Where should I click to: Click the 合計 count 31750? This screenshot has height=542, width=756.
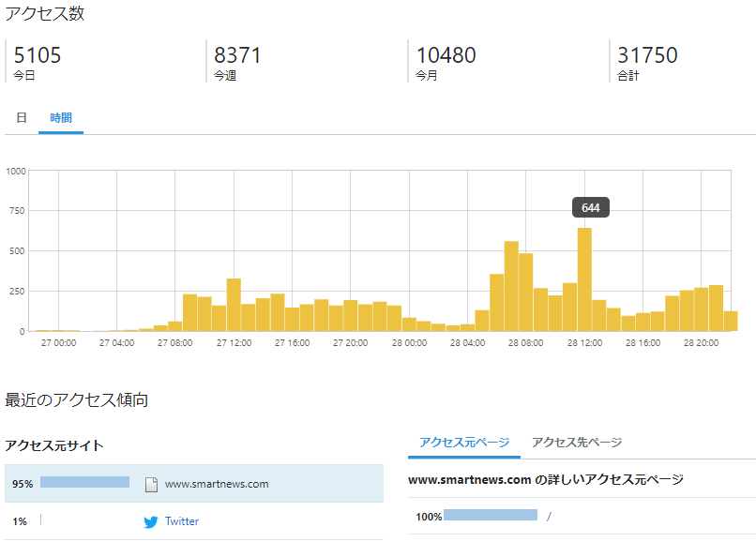tap(647, 55)
